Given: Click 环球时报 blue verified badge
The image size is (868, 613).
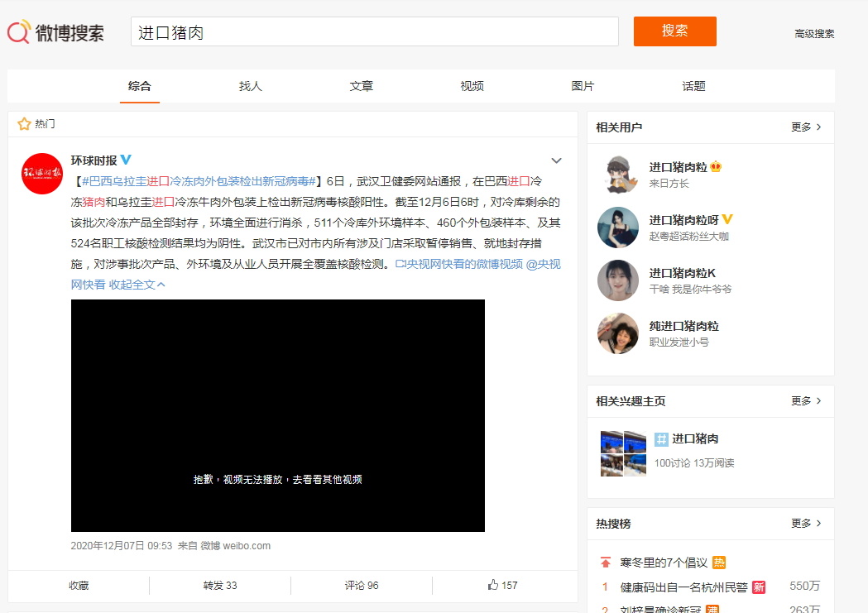Looking at the screenshot, I should (x=127, y=160).
